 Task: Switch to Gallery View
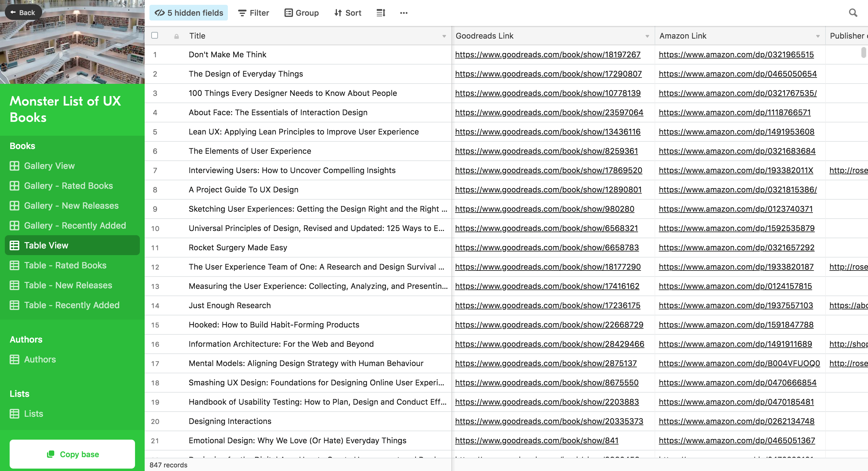point(72,166)
